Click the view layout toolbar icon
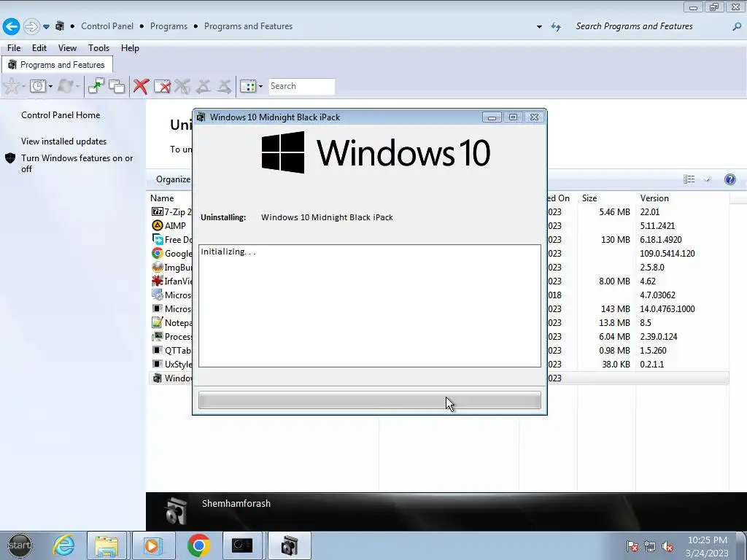Screen dimensions: 747x560 pos(248,86)
